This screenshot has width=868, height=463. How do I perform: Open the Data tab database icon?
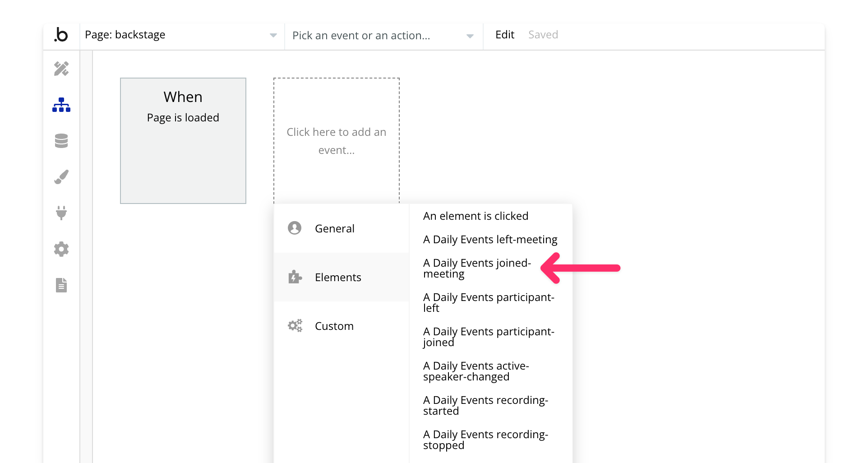point(61,141)
